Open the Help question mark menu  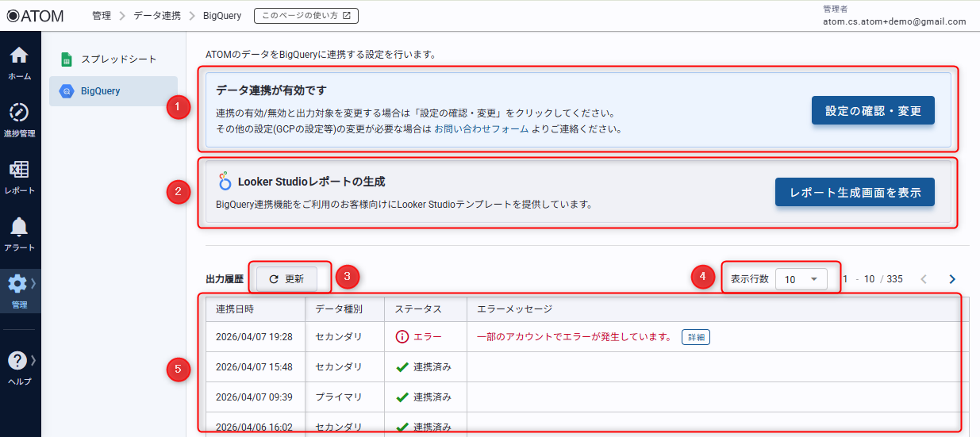click(x=20, y=366)
